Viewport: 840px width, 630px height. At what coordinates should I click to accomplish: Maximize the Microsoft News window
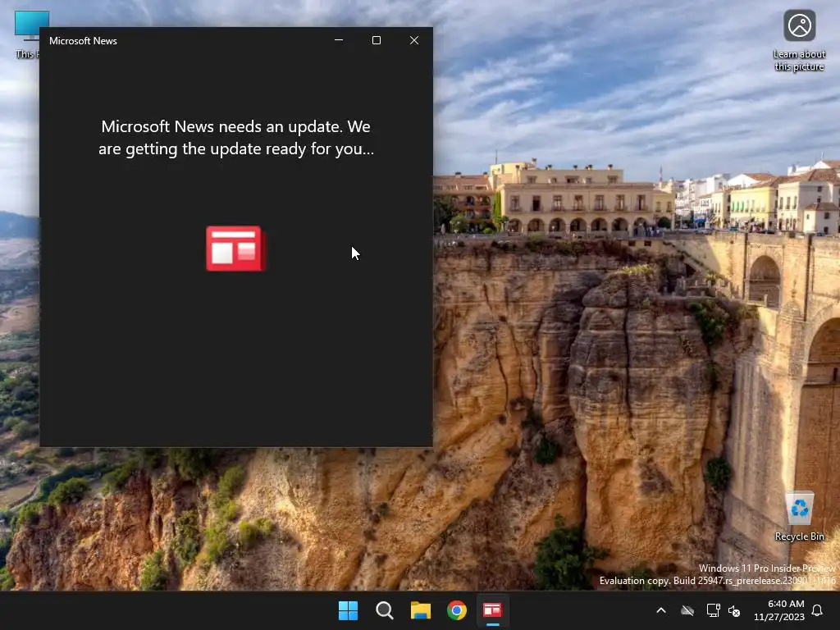pyautogui.click(x=377, y=40)
